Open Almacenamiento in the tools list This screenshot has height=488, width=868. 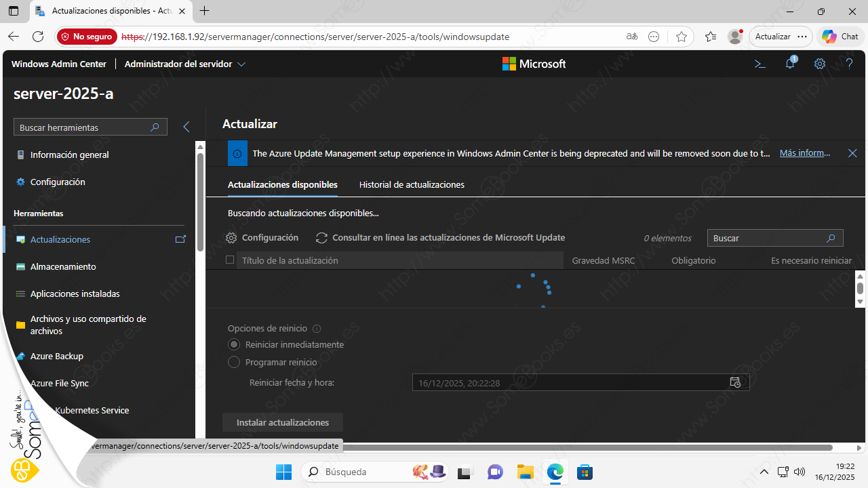point(63,266)
